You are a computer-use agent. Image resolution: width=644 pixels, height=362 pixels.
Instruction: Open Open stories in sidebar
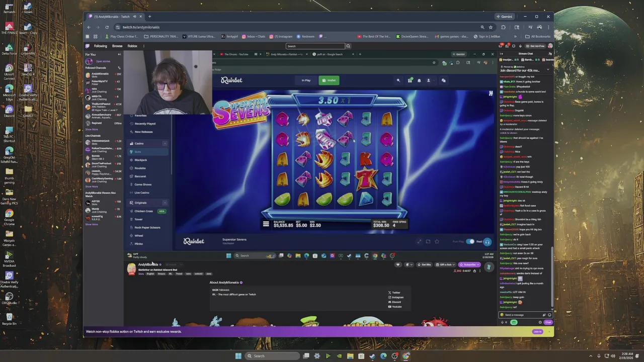point(103,61)
